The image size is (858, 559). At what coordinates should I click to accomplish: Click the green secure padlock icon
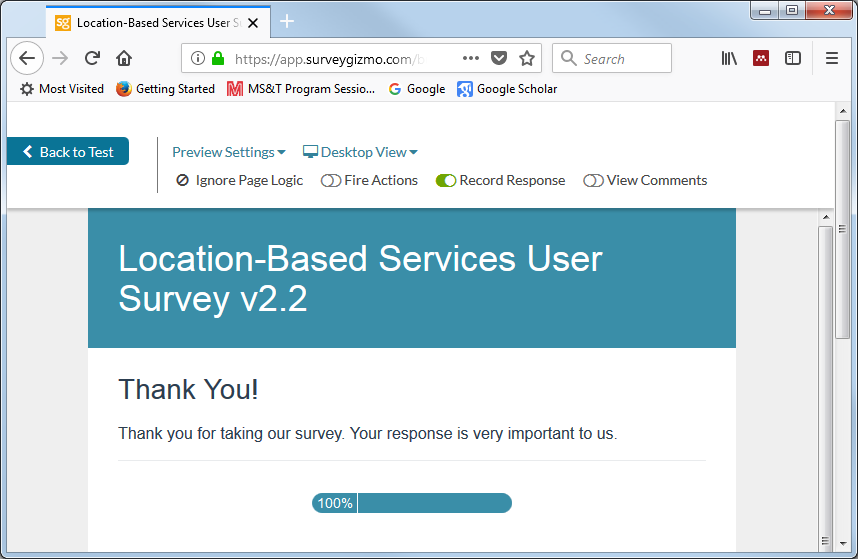click(218, 58)
